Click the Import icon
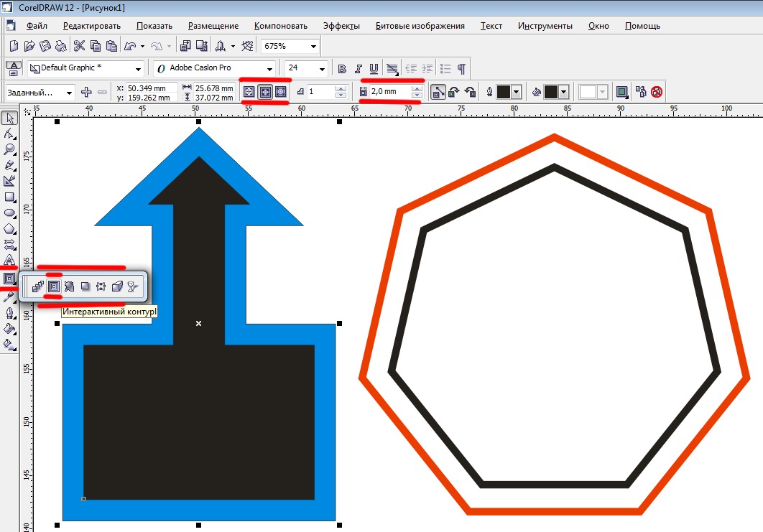 point(185,46)
